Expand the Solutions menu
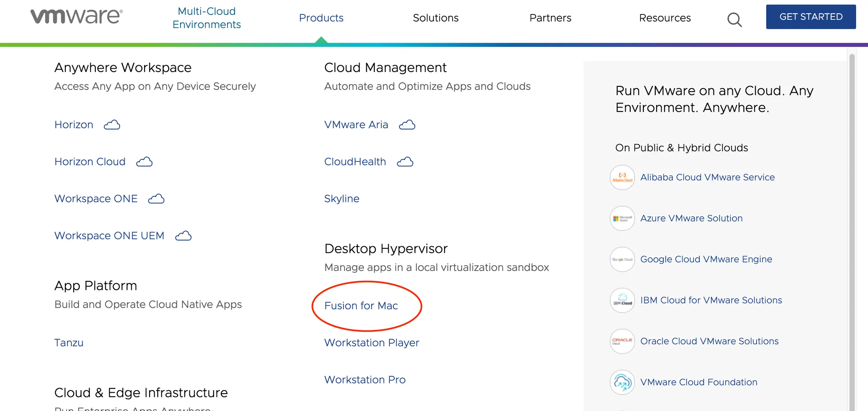 [436, 18]
